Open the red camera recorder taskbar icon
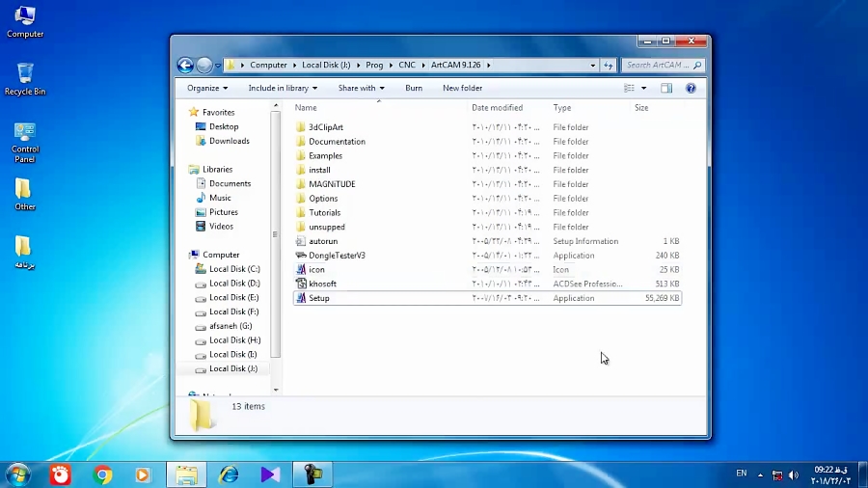 (x=61, y=474)
